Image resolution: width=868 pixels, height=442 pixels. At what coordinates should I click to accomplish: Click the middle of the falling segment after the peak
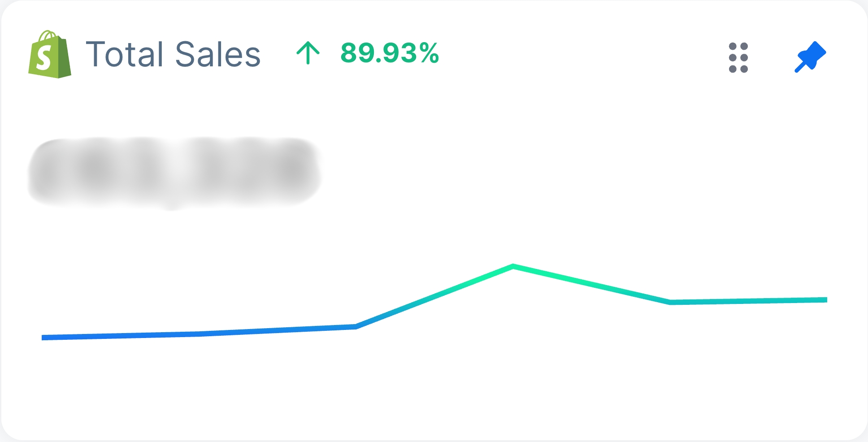point(592,284)
